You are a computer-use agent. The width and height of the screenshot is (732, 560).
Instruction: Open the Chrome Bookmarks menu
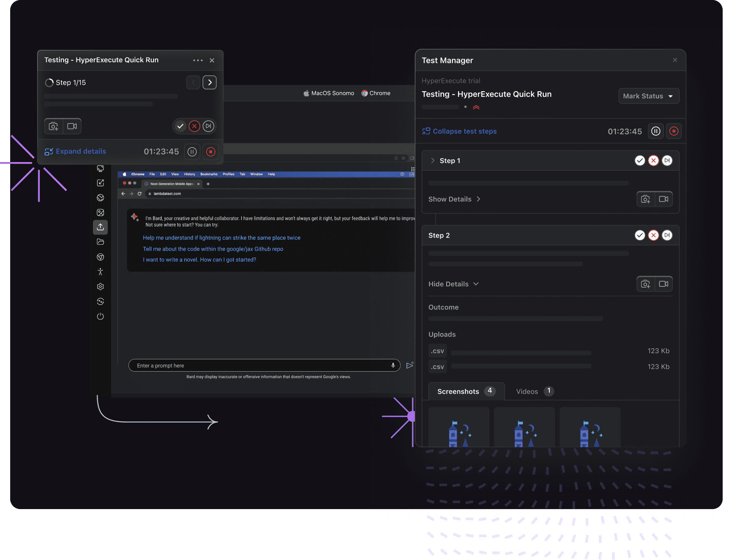click(x=209, y=174)
